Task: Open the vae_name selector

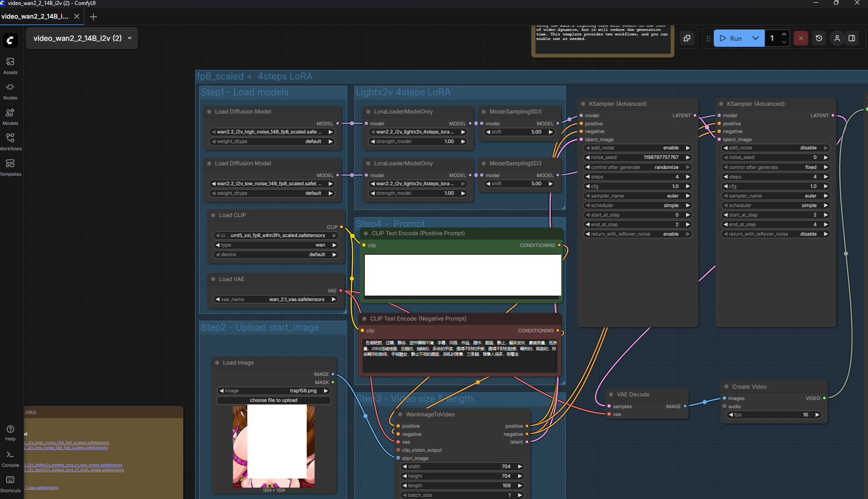Action: pyautogui.click(x=276, y=300)
